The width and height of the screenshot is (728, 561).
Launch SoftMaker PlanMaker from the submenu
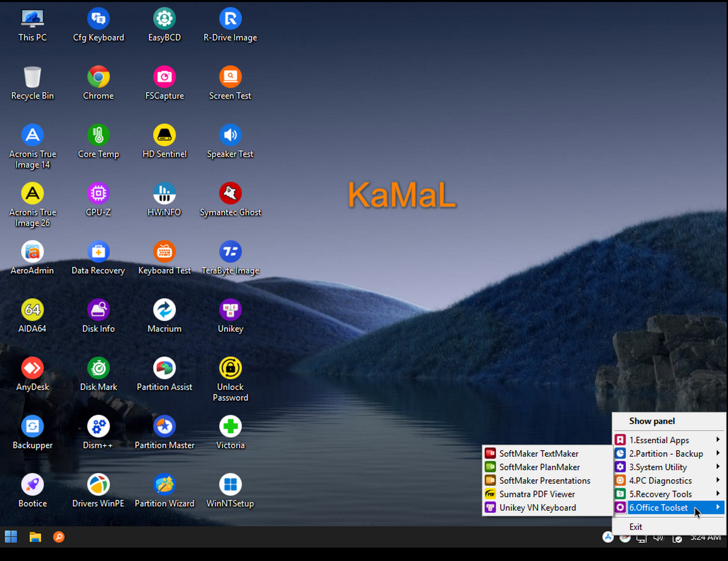coord(547,467)
